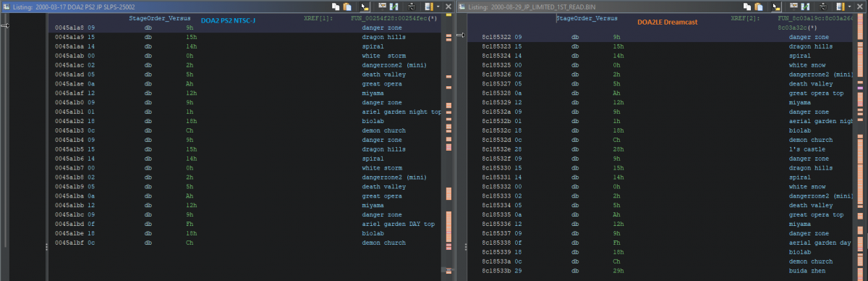Click 'ariel garden night top' comment
Screen dimensions: 868x281
(401, 112)
